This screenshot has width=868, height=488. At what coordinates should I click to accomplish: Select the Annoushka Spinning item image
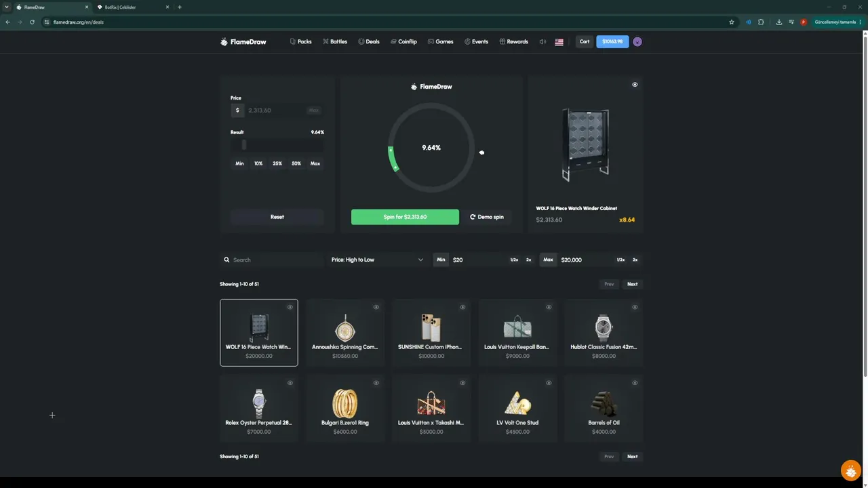pyautogui.click(x=345, y=328)
